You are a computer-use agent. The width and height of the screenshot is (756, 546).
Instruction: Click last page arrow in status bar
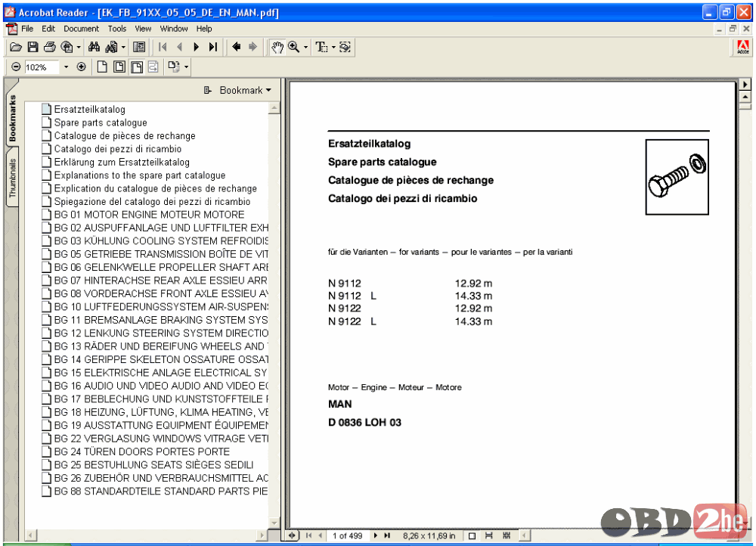[x=387, y=535]
